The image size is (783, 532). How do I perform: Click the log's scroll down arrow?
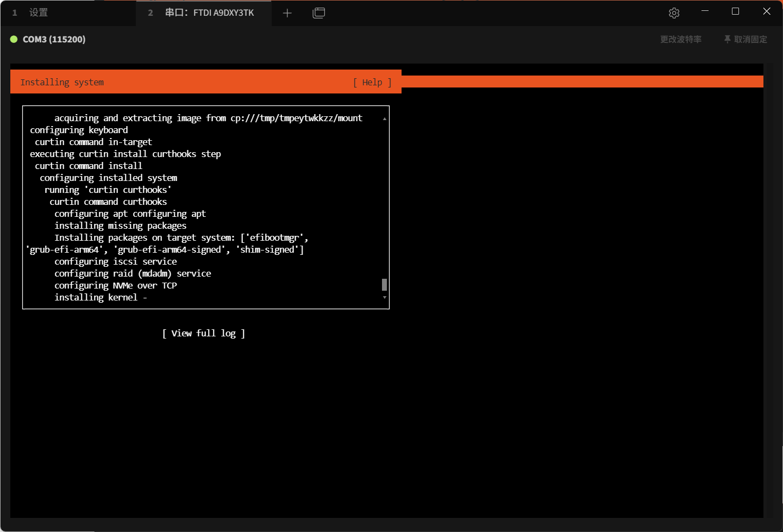click(x=384, y=297)
